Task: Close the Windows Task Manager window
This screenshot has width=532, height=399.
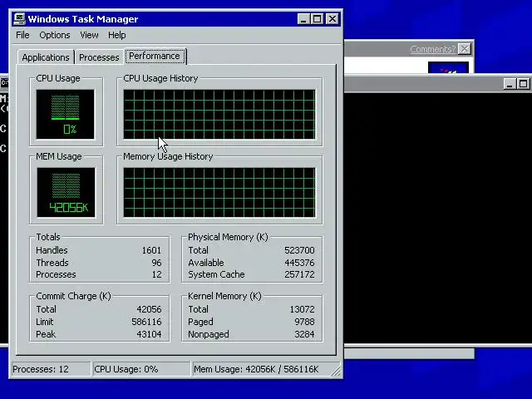Action: tap(332, 19)
